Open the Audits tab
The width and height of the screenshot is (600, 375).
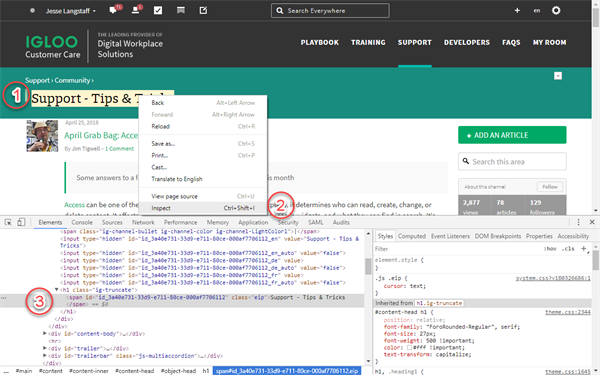[341, 222]
